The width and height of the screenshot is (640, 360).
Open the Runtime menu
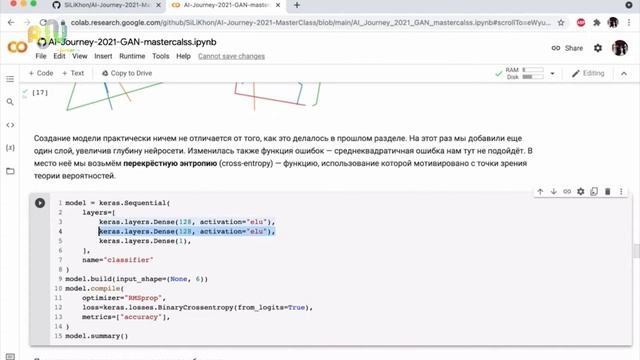[x=132, y=56]
